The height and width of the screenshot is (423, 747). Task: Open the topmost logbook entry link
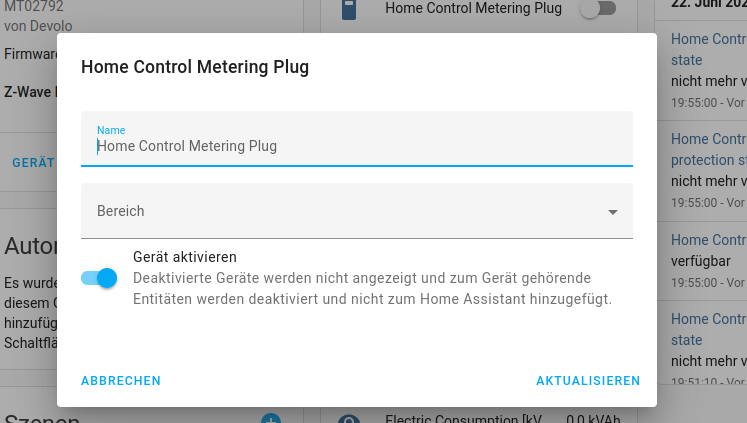point(708,49)
